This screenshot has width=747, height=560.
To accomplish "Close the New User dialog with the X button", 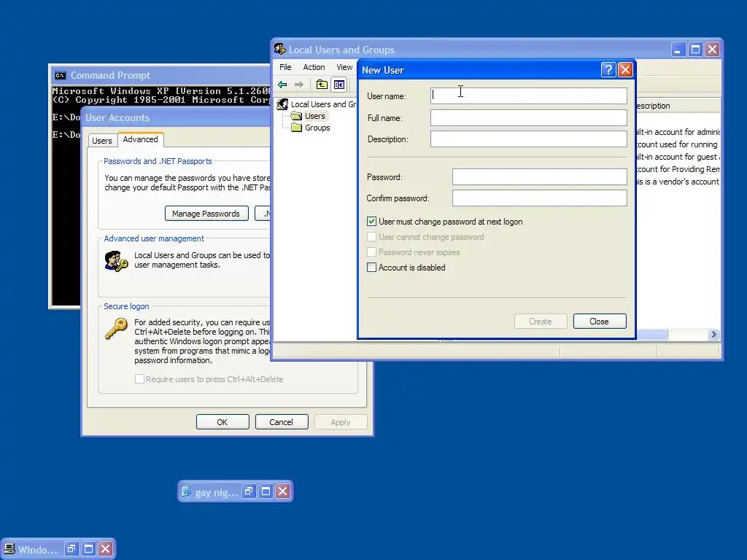I will 625,70.
